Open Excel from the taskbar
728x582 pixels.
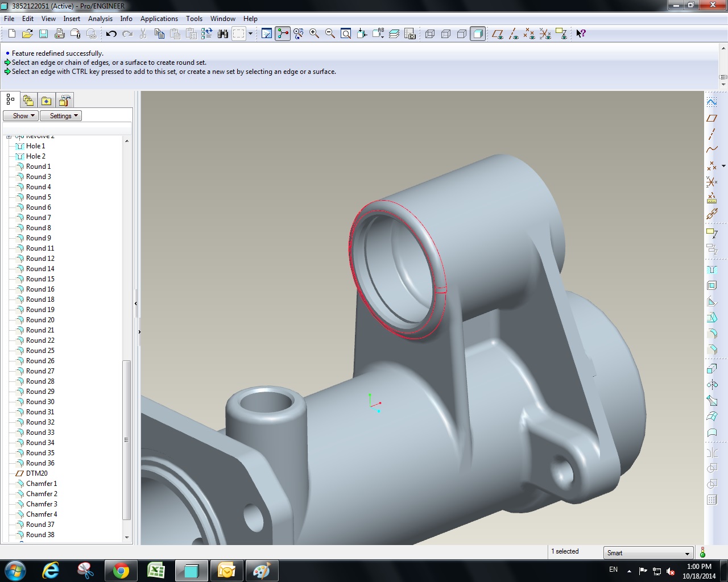[156, 570]
